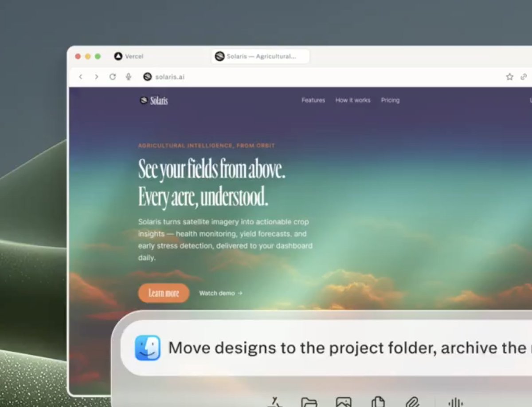The height and width of the screenshot is (407, 532).
Task: Open the Features nav item
Action: point(313,100)
